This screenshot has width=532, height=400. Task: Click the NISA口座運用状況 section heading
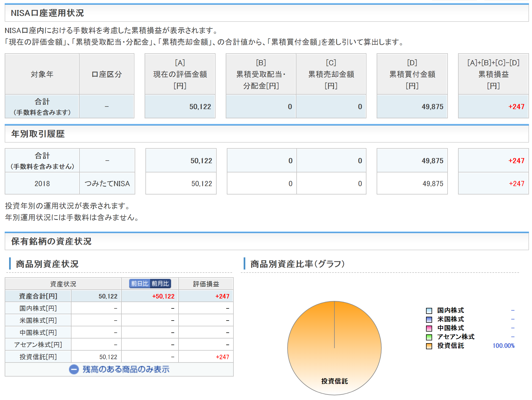[47, 13]
